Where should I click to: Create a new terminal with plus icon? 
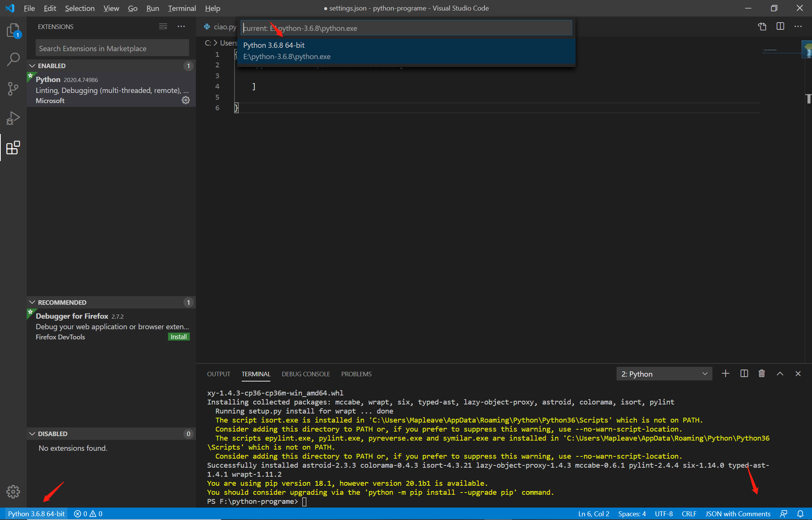[726, 373]
